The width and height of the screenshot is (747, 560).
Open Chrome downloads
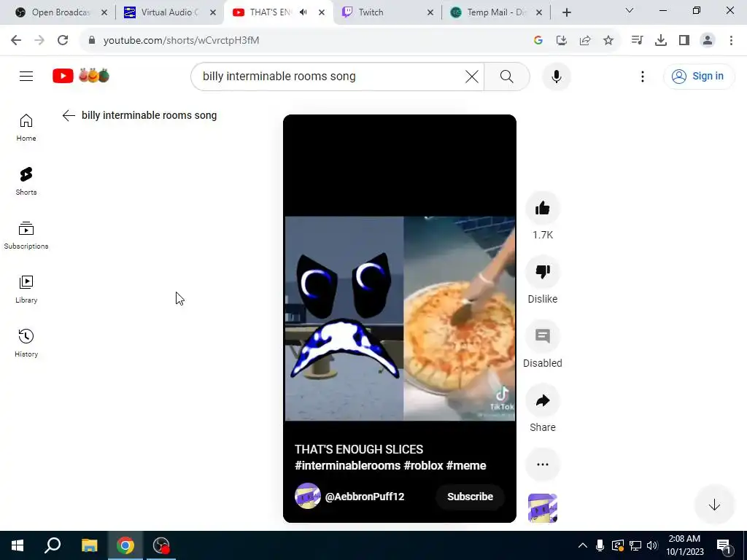coord(660,41)
